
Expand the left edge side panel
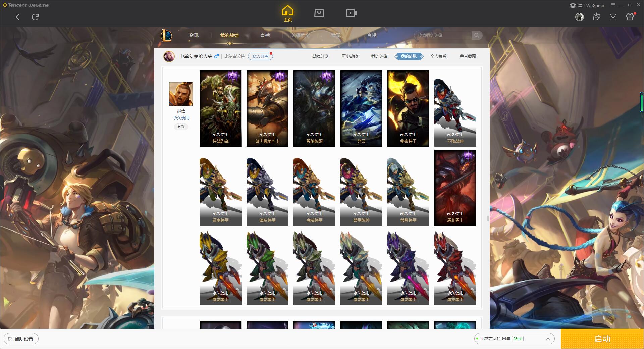point(2,187)
